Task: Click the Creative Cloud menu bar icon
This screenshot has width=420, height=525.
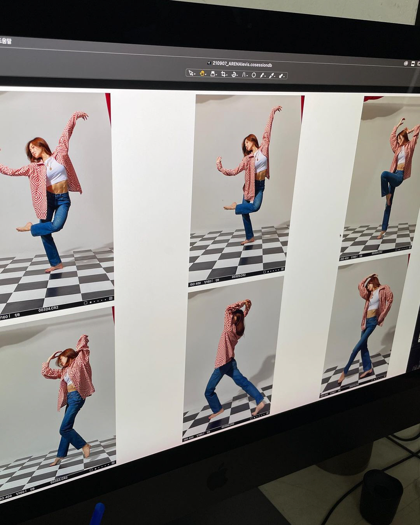Action: (406, 63)
